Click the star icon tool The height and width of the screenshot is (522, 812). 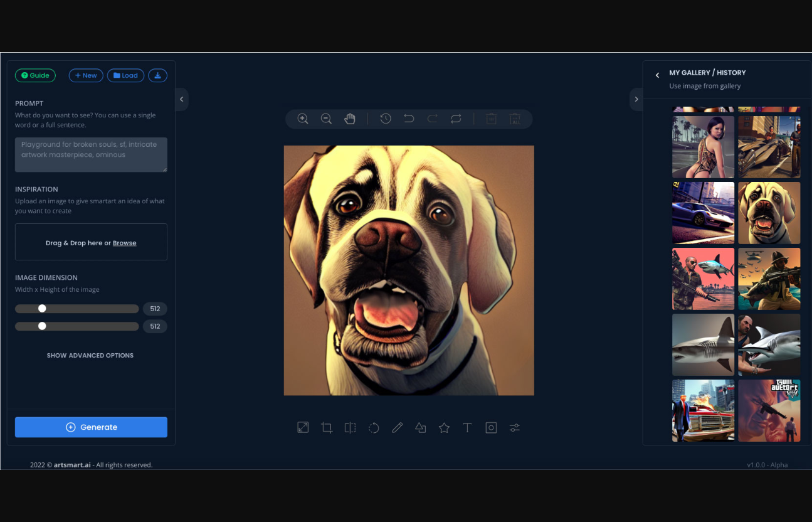444,428
